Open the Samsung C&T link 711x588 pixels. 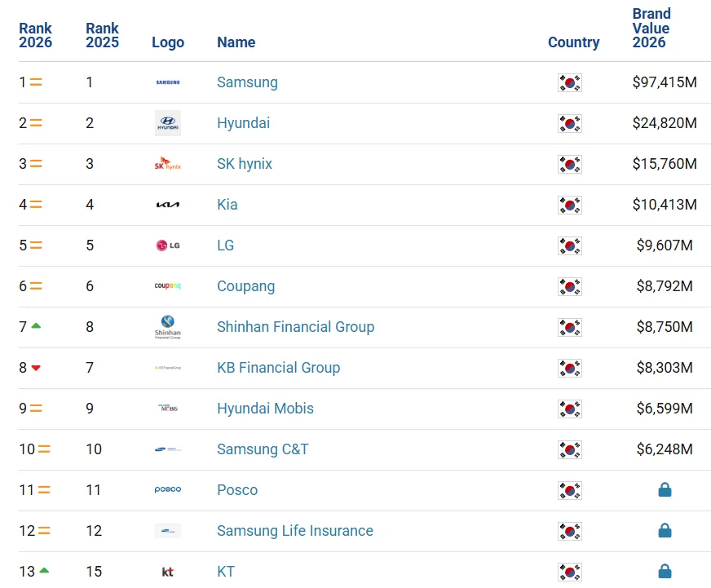263,449
